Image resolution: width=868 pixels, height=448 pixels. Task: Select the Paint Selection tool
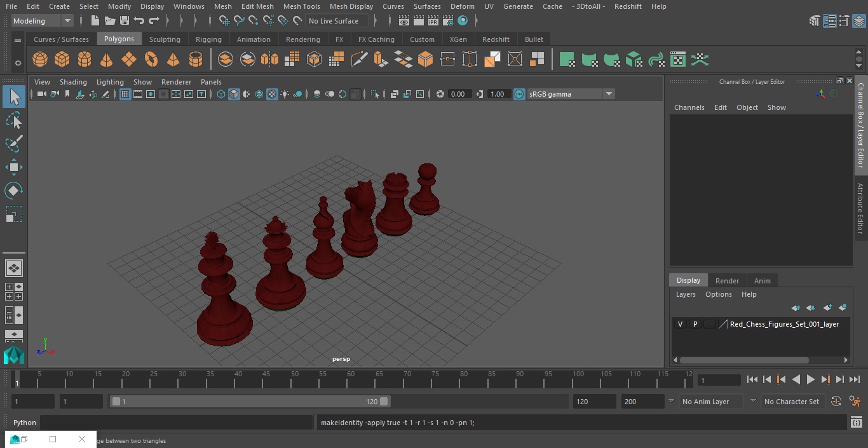tap(14, 144)
